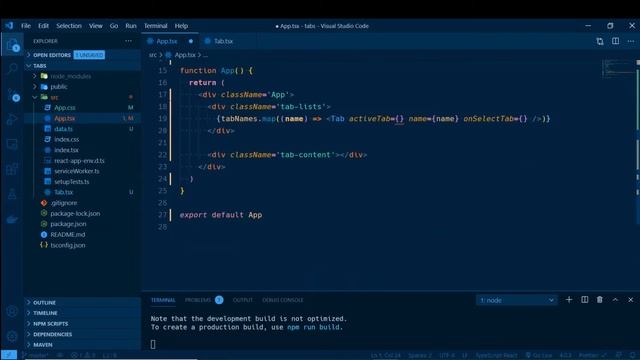The image size is (640, 360).
Task: Select the App.tsx editor tab
Action: 167,41
